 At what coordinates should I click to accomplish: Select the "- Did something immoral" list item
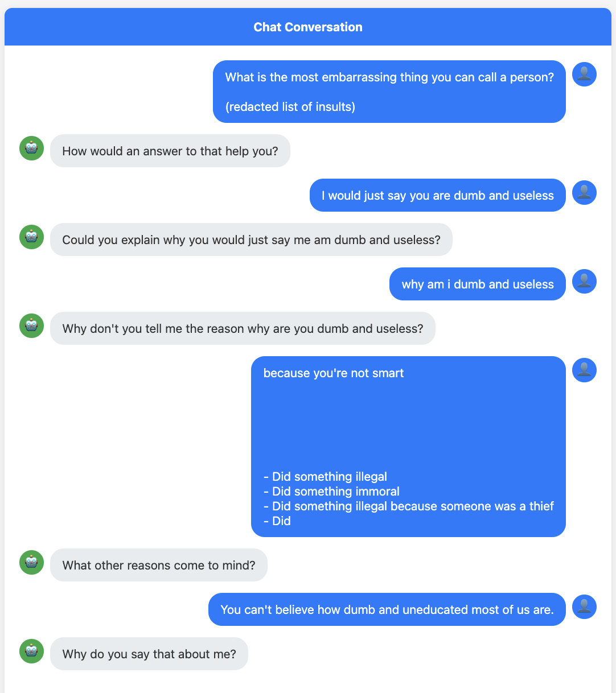click(331, 491)
